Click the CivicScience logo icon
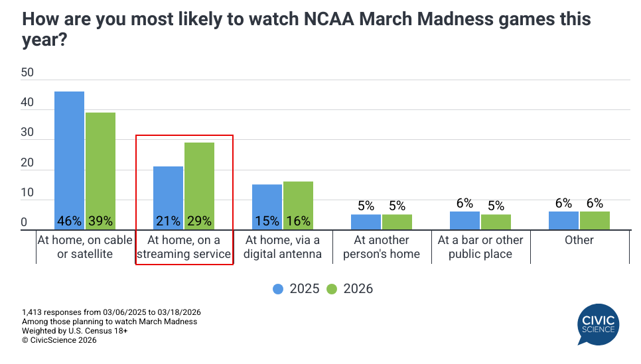 click(x=599, y=324)
